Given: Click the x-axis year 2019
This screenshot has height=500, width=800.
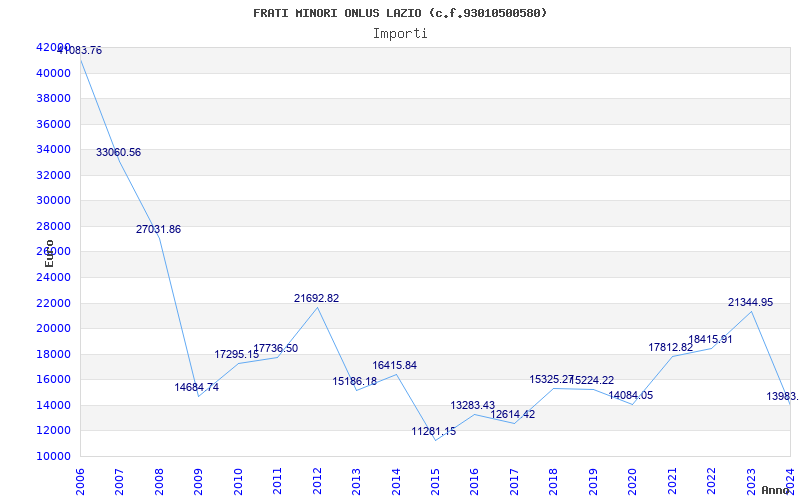Looking at the screenshot, I should tap(593, 482).
